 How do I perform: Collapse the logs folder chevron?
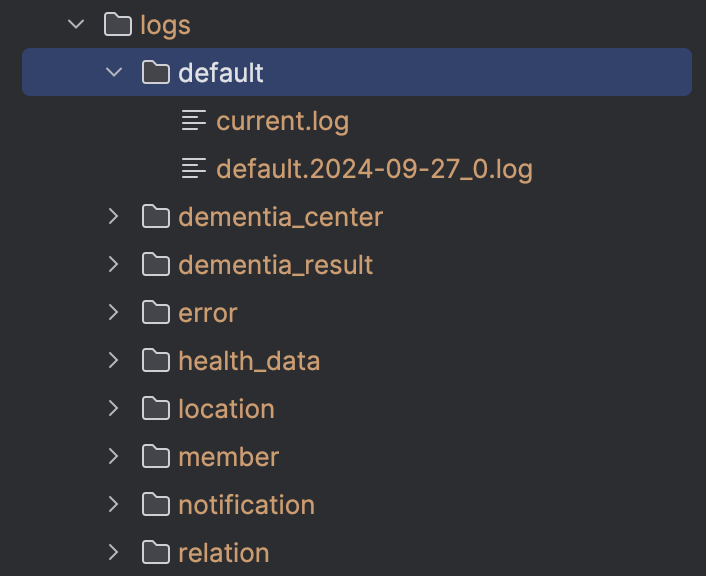point(76,24)
